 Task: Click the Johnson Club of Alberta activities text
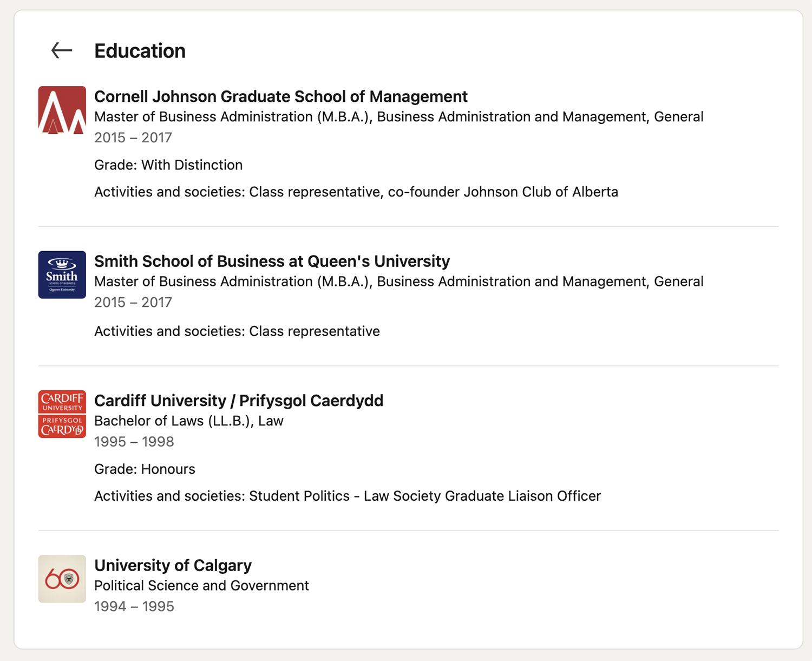point(357,192)
